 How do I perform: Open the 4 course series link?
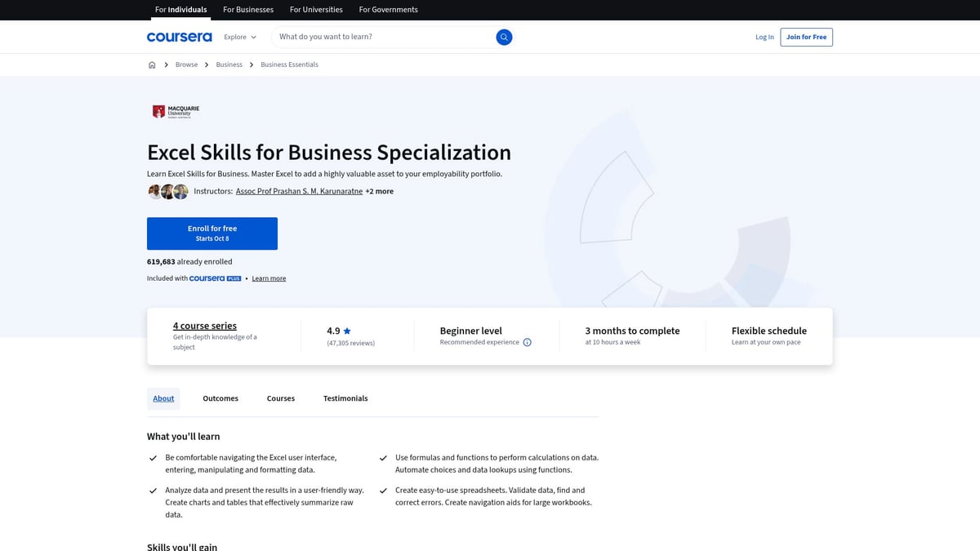pos(204,325)
